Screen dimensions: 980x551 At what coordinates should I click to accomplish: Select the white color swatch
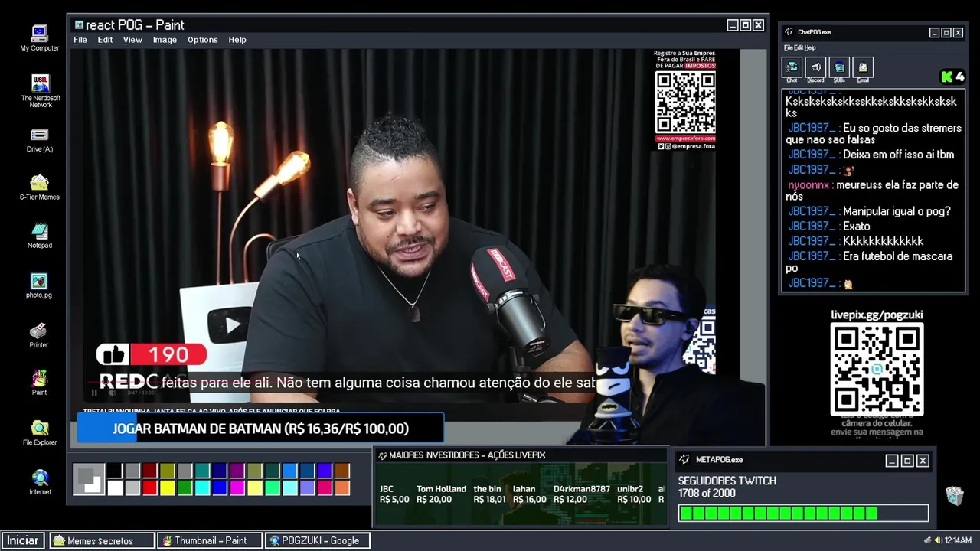[x=115, y=487]
